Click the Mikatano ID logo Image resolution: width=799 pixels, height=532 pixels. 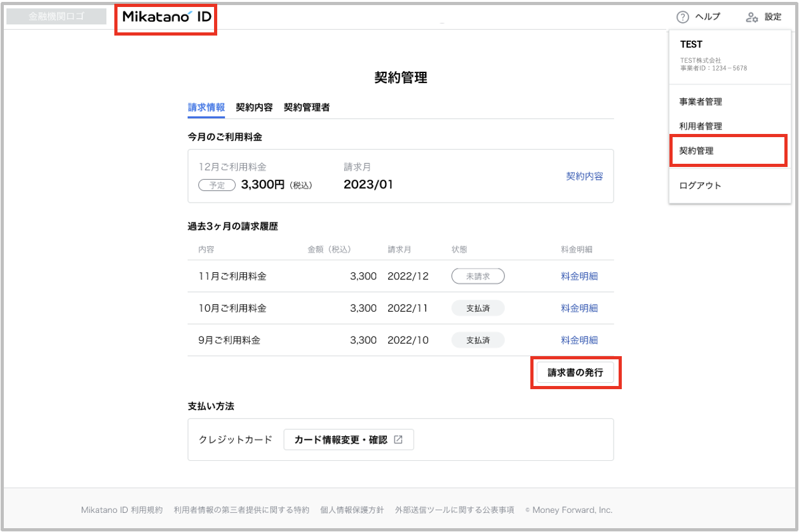pyautogui.click(x=166, y=17)
